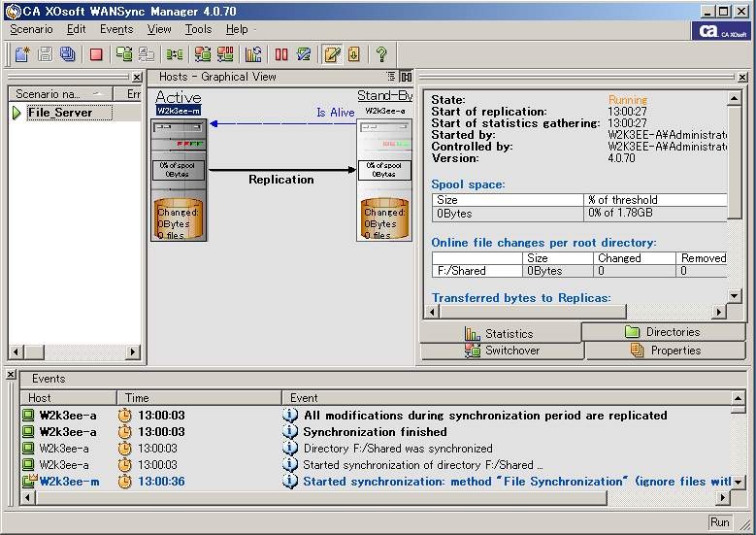Image resolution: width=756 pixels, height=535 pixels.
Task: Toggle the notepad-with-pencil edit icon
Action: [x=332, y=54]
